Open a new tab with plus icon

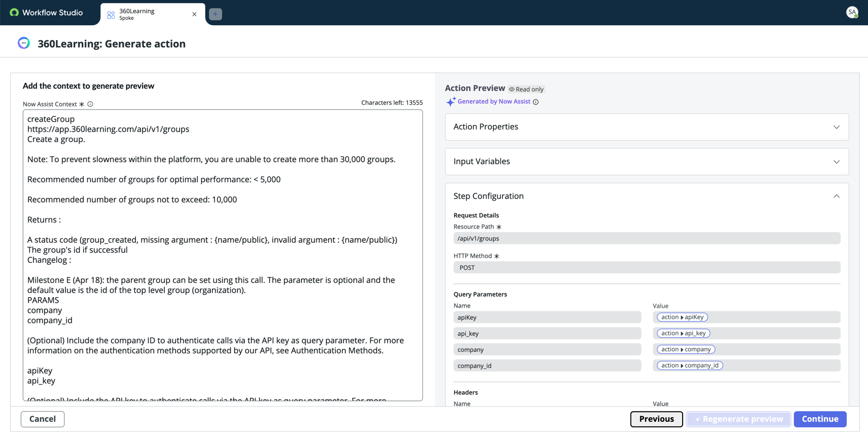215,14
